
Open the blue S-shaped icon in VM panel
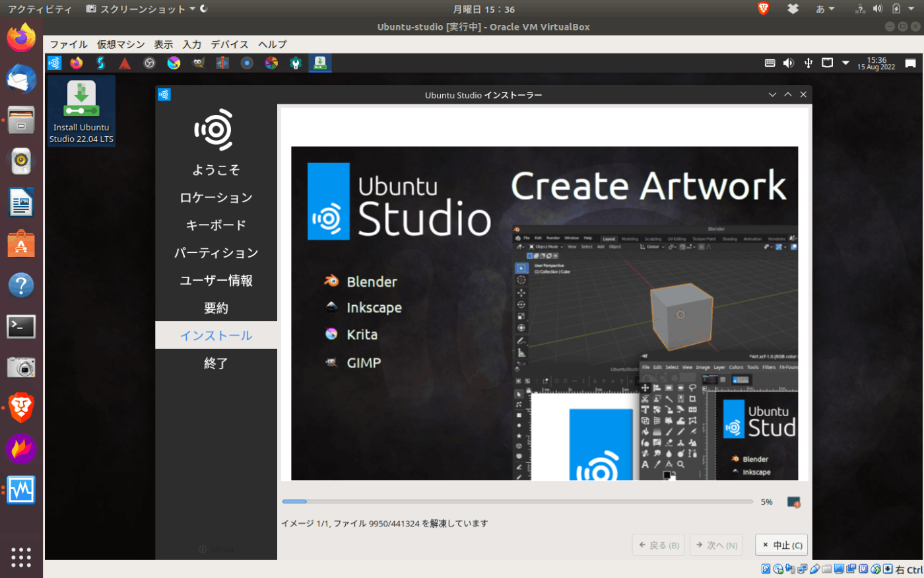pos(101,63)
